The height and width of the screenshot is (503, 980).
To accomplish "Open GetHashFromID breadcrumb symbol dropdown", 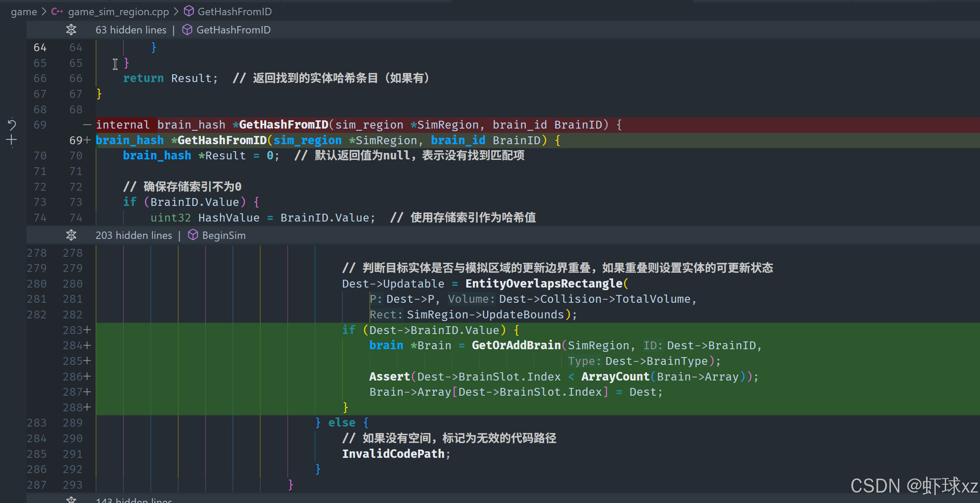I will 234,12.
